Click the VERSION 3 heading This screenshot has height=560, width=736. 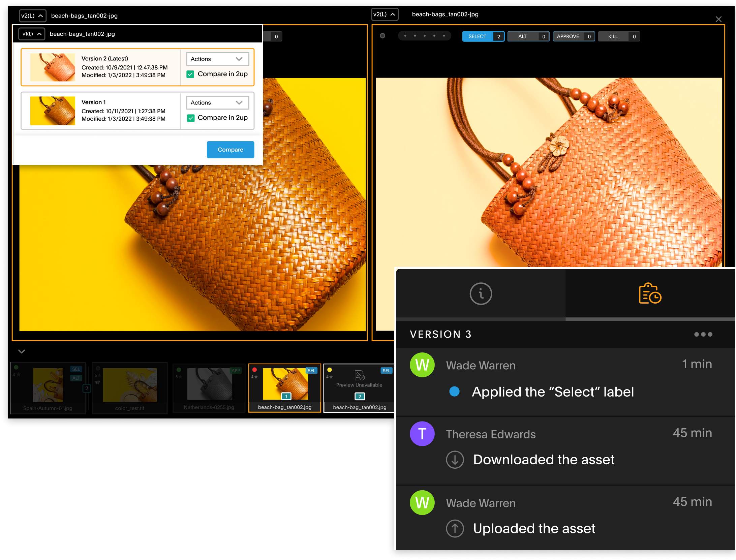tap(440, 334)
